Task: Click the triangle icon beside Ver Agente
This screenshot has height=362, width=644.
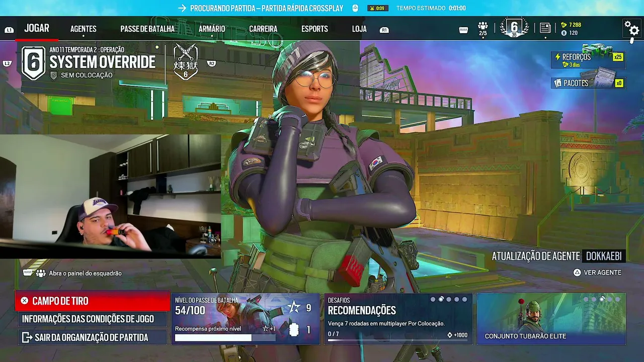Action: [x=577, y=273]
